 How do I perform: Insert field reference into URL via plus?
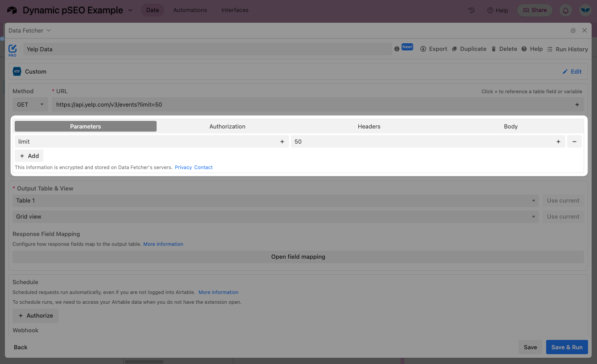577,104
